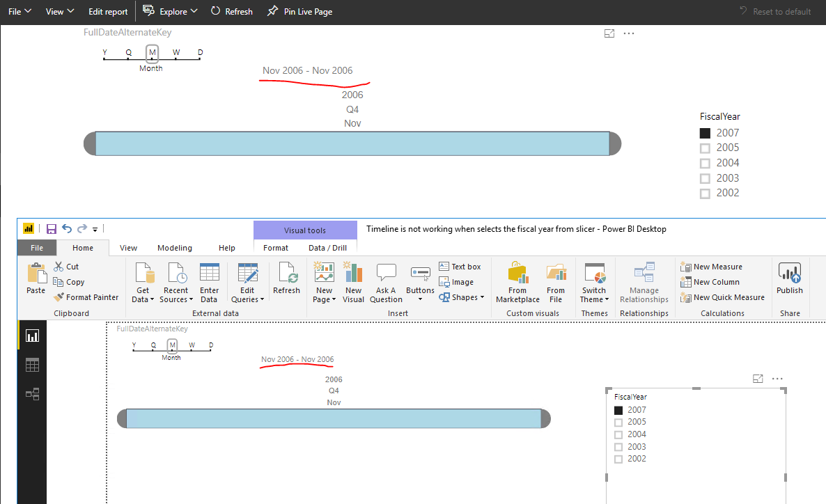Toggle the 2007 checkbox in the top FiscalYear slicer
Screen dimensions: 826x504
click(x=705, y=133)
